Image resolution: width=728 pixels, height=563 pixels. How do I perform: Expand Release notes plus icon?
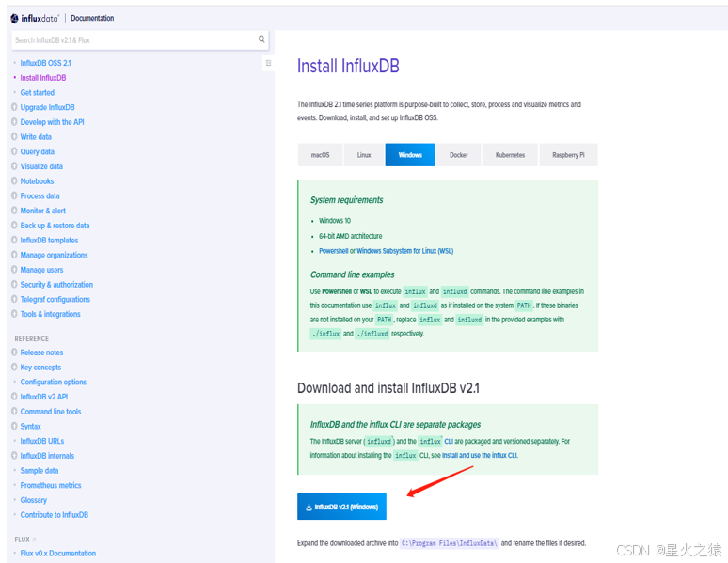coord(14,352)
